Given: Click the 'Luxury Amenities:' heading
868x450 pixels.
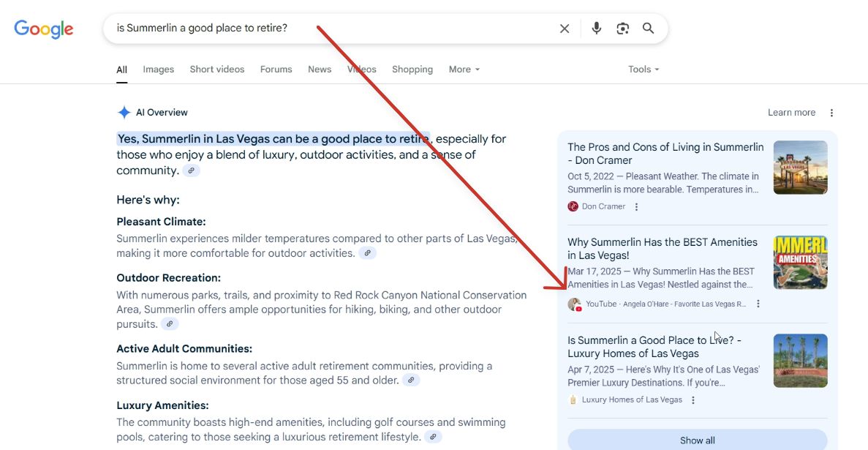Looking at the screenshot, I should [163, 405].
